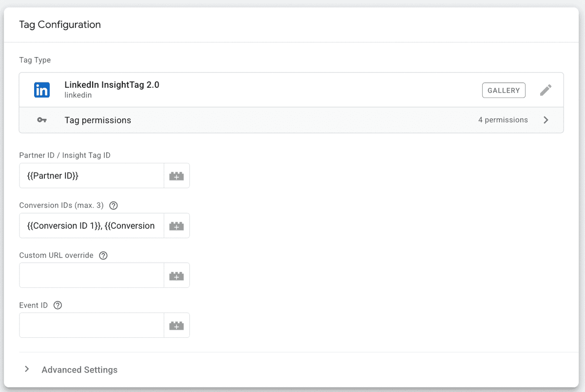
Task: Expand the Advanced Settings section
Action: (x=79, y=370)
